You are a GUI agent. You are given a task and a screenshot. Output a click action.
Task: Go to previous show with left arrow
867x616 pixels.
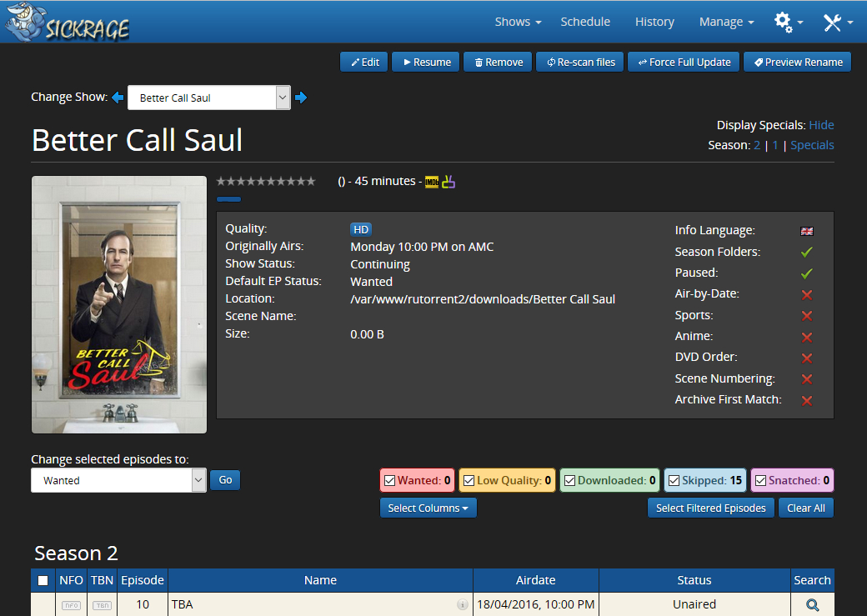point(118,98)
